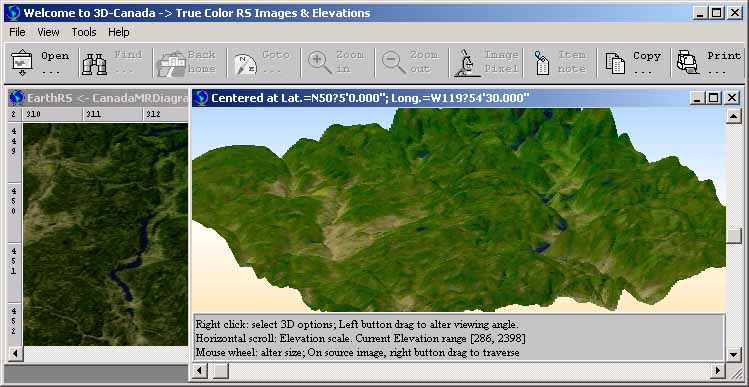Click the 3D view scroll up arrow
The height and width of the screenshot is (387, 749).
click(733, 116)
